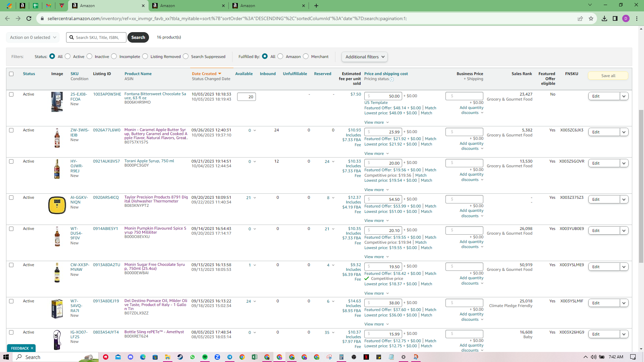Open Edit dropdown arrow for Torani Apple Syrup
The image size is (644, 362).
click(x=624, y=163)
